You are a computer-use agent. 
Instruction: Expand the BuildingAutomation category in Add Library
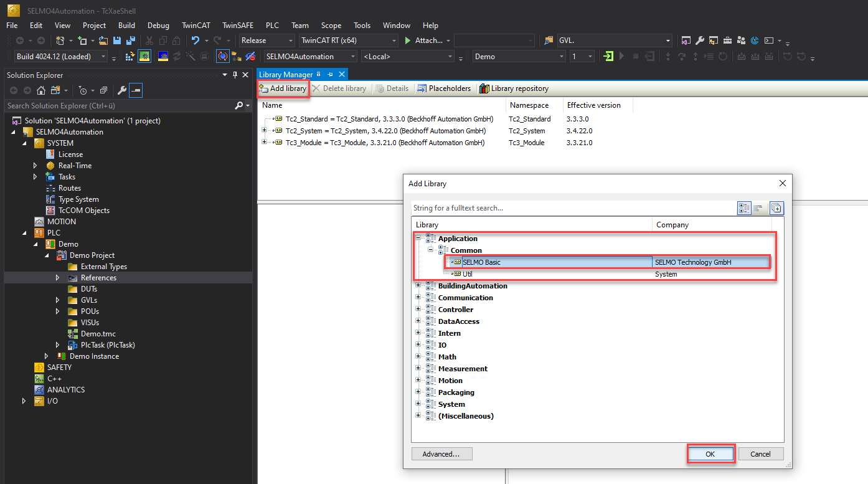(x=418, y=286)
